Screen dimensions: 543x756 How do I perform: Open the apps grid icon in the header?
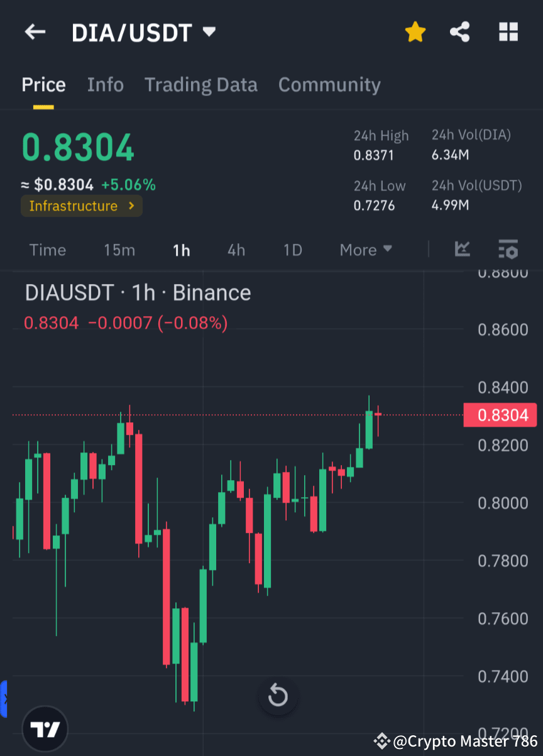click(508, 31)
